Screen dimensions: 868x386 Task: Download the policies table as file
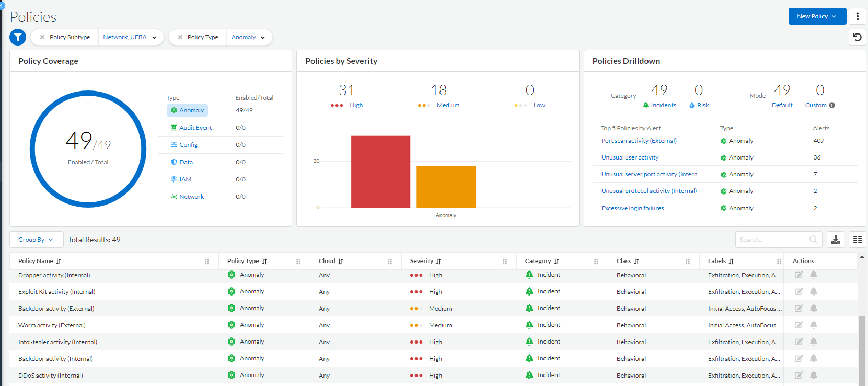(836, 240)
